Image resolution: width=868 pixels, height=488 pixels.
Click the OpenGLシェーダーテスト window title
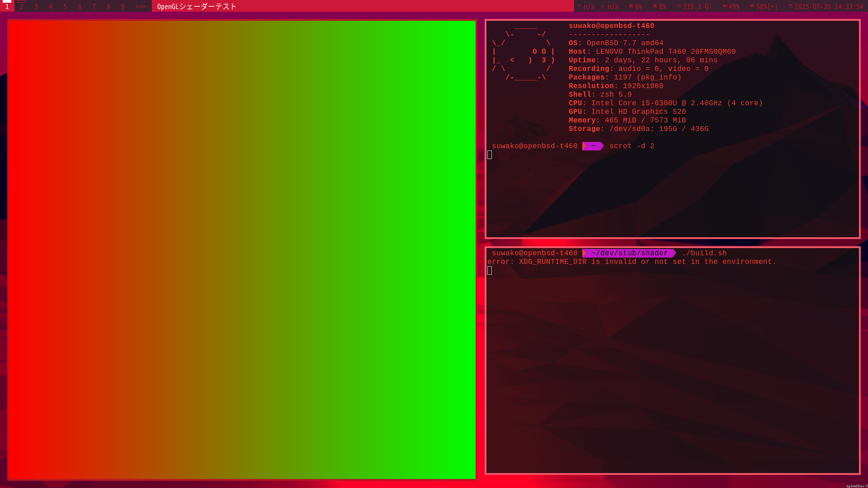click(197, 6)
